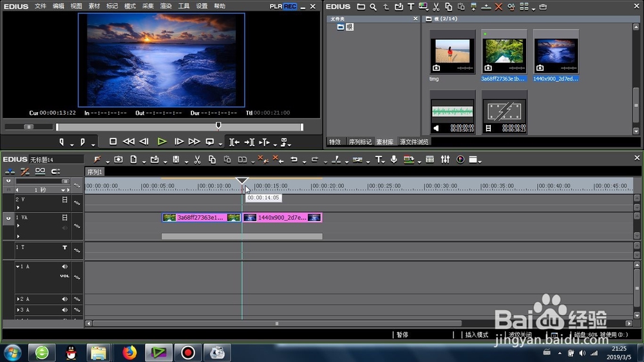
Task: Click the folder icon in bin toolbar
Action: [x=361, y=6]
